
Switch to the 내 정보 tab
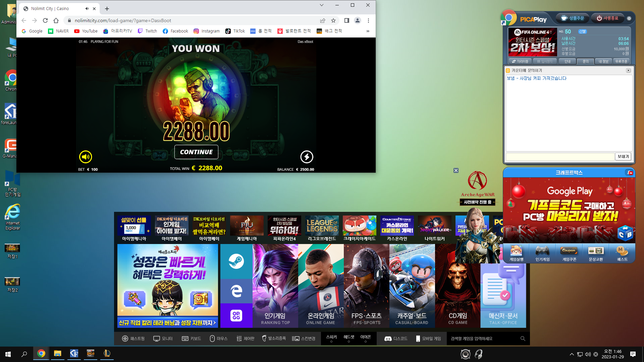click(x=604, y=61)
